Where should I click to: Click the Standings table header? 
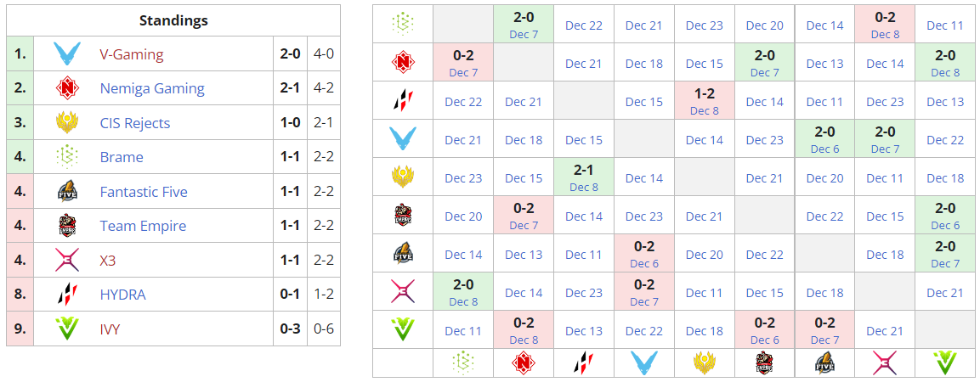[173, 20]
